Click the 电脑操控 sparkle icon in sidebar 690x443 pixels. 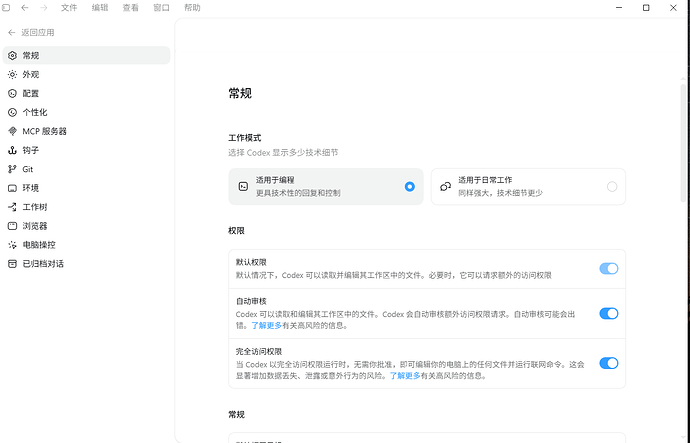(12, 245)
